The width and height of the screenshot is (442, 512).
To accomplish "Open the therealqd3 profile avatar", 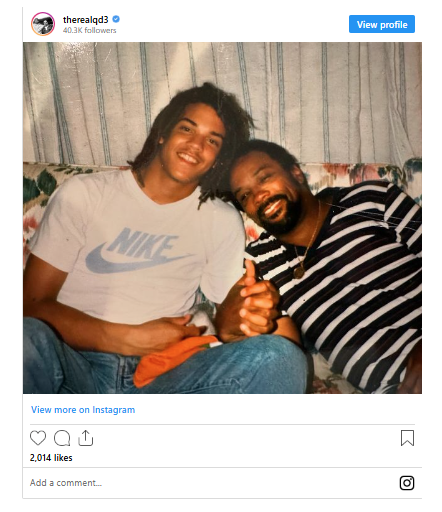I will pyautogui.click(x=43, y=24).
